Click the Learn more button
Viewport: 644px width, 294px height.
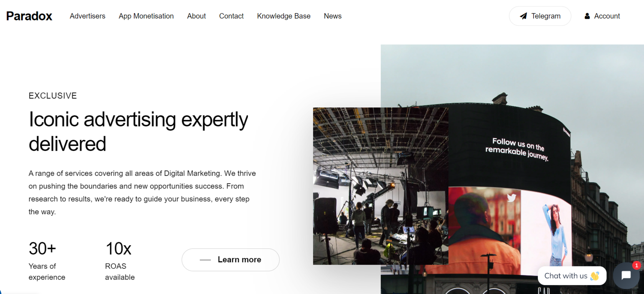point(230,260)
